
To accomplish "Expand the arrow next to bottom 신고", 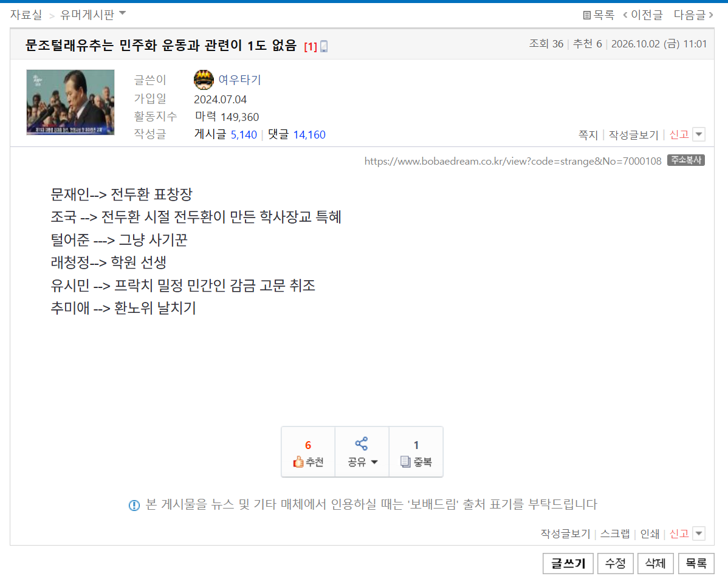I will 699,533.
